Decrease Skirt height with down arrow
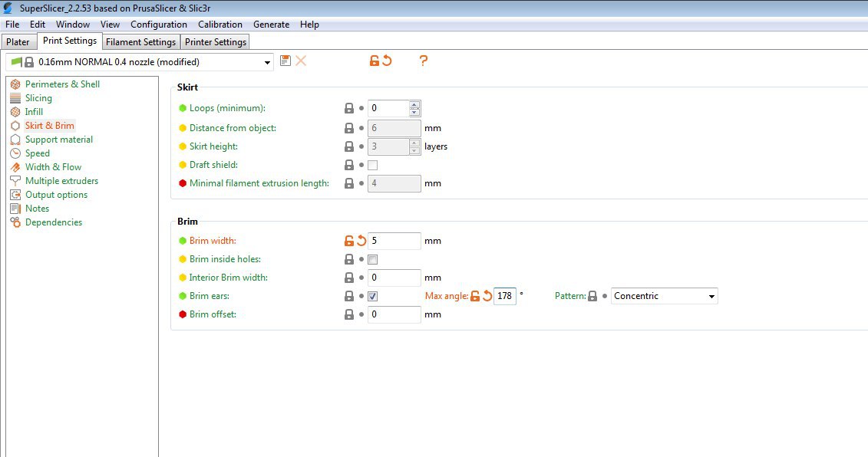This screenshot has width=868, height=457. [x=414, y=150]
